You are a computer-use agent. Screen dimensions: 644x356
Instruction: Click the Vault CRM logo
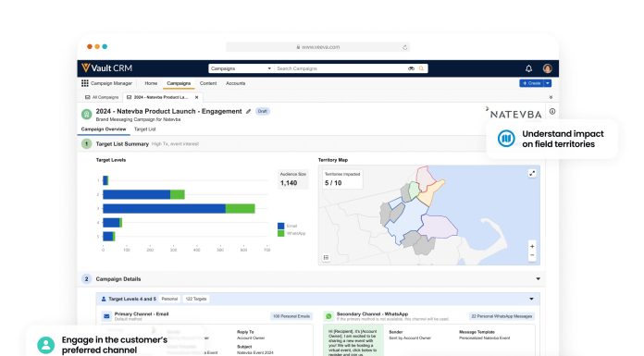106,68
